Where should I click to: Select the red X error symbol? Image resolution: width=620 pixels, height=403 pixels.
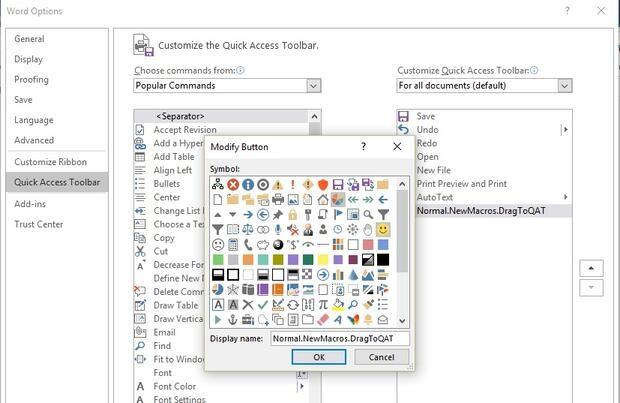click(233, 184)
